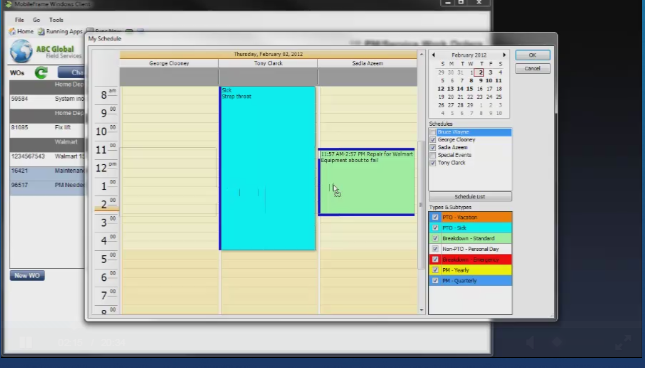Select February 11 in mini calendar
The image size is (645, 368).
(499, 81)
